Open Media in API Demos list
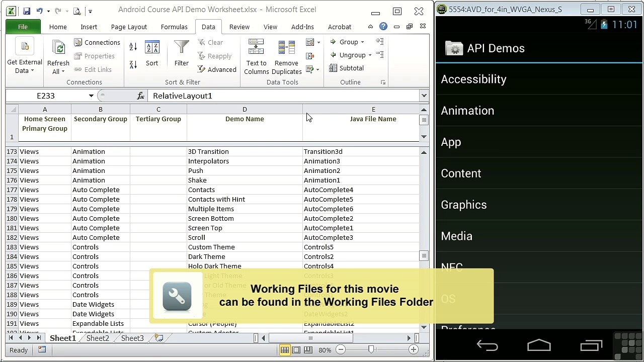The width and height of the screenshot is (644, 362). [x=539, y=236]
